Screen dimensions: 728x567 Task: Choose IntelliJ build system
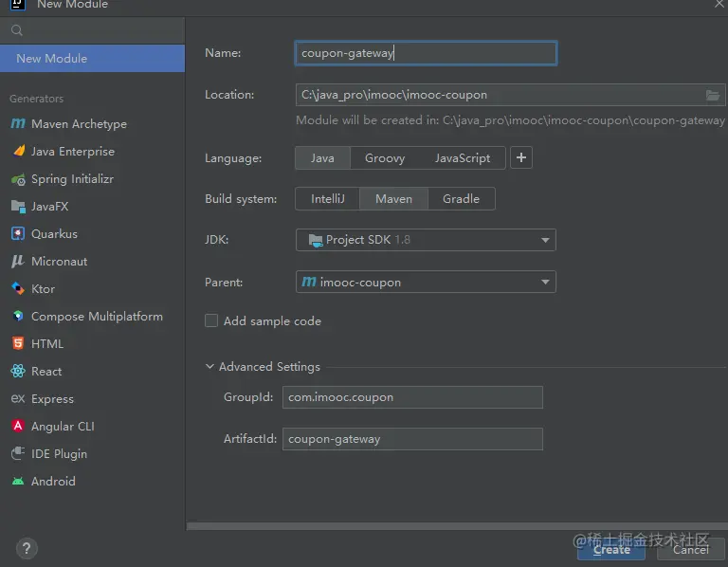[327, 199]
